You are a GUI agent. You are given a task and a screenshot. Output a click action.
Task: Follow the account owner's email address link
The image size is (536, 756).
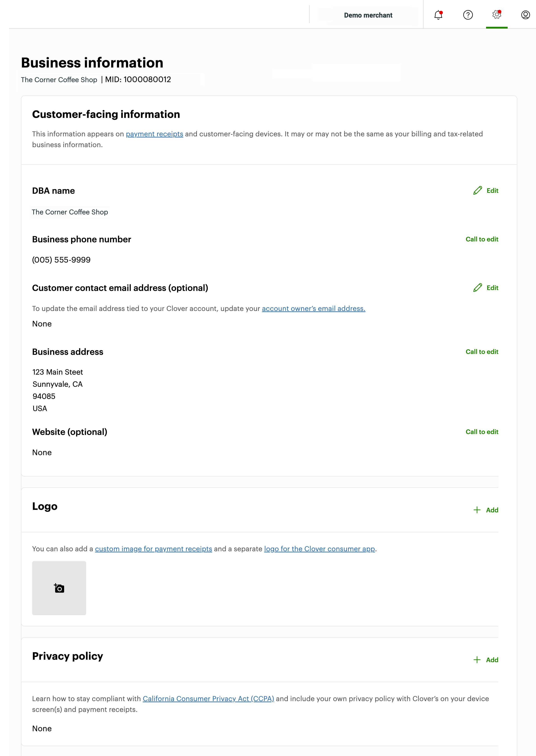point(313,308)
